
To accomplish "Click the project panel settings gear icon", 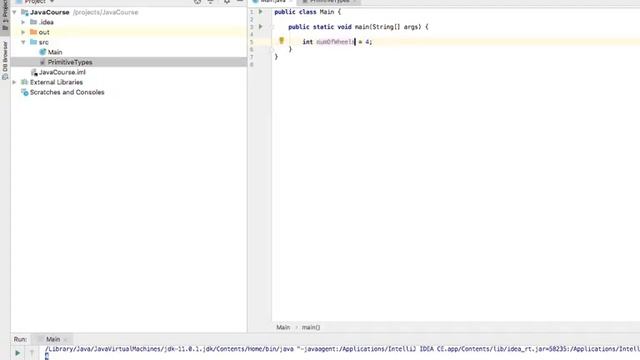I will 227,2.
